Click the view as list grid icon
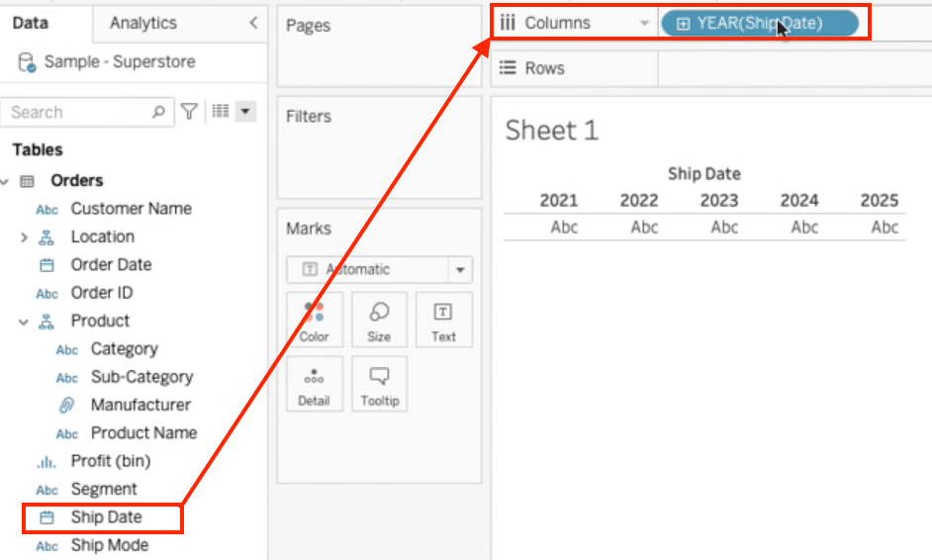 [x=221, y=111]
